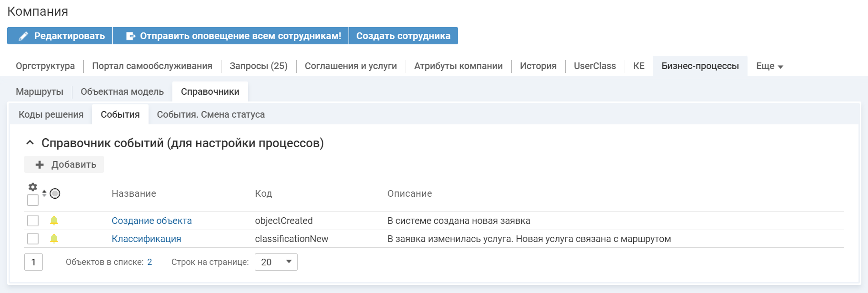Screen dimensions: 868x293
Task: Click the gear settings icon above the table
Action: click(x=33, y=187)
